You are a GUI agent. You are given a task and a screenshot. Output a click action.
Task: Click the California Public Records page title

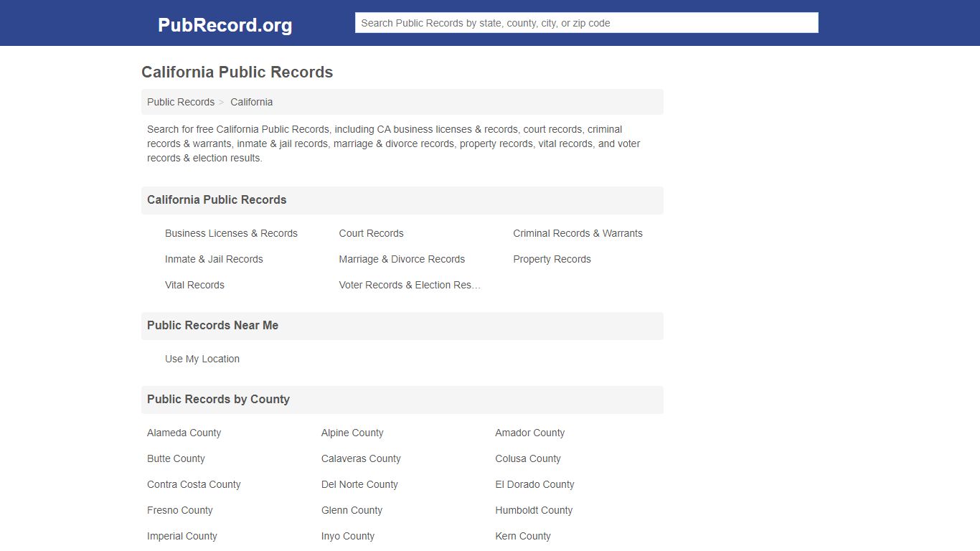click(237, 72)
